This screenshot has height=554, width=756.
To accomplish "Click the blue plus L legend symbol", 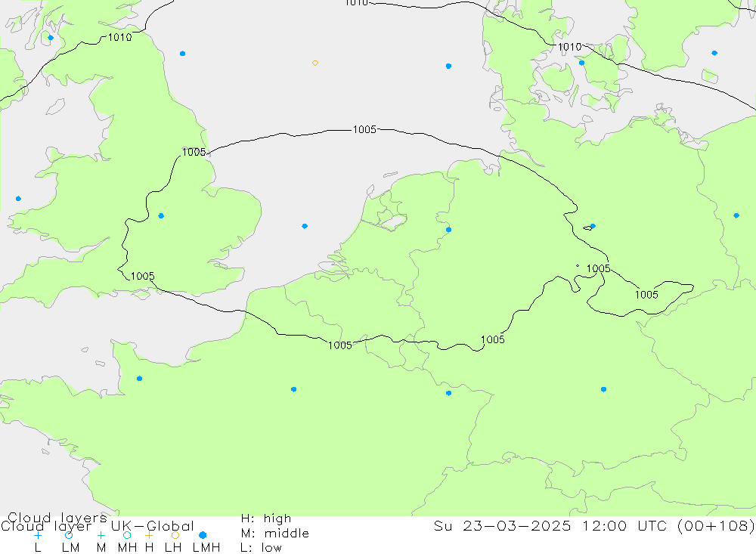I will (38, 535).
